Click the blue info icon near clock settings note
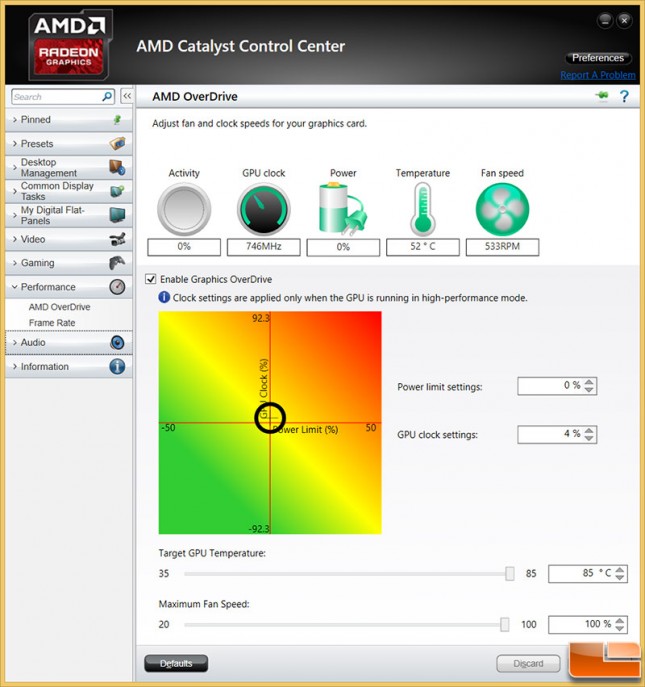 pyautogui.click(x=164, y=297)
